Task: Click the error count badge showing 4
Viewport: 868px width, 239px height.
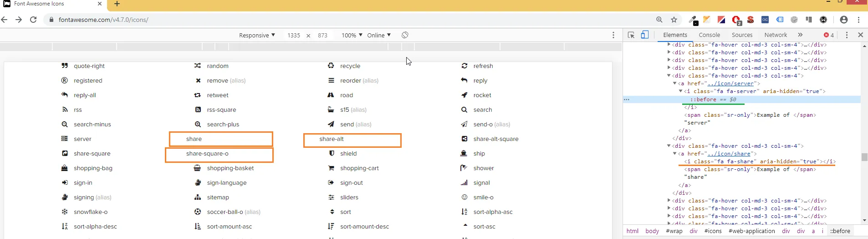Action: click(x=829, y=35)
